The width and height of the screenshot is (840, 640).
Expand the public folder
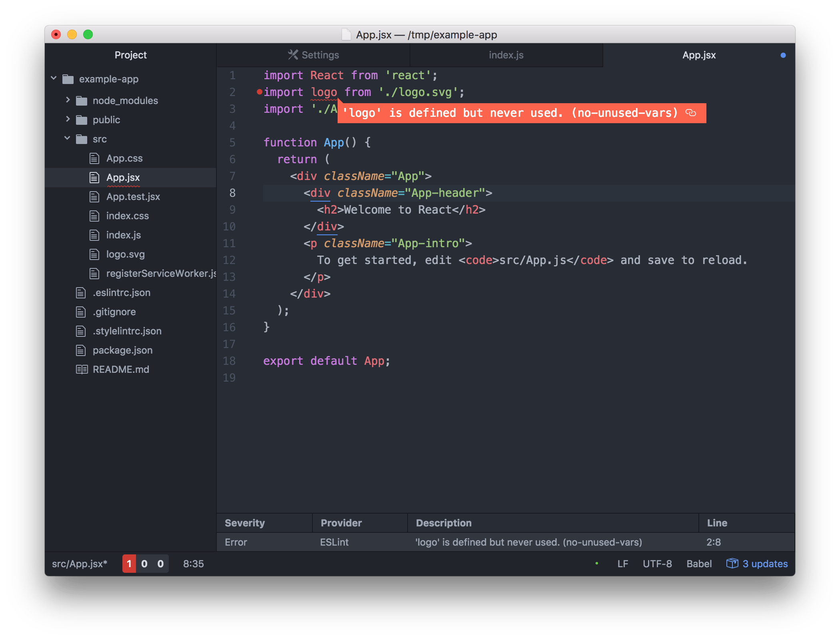coord(67,120)
